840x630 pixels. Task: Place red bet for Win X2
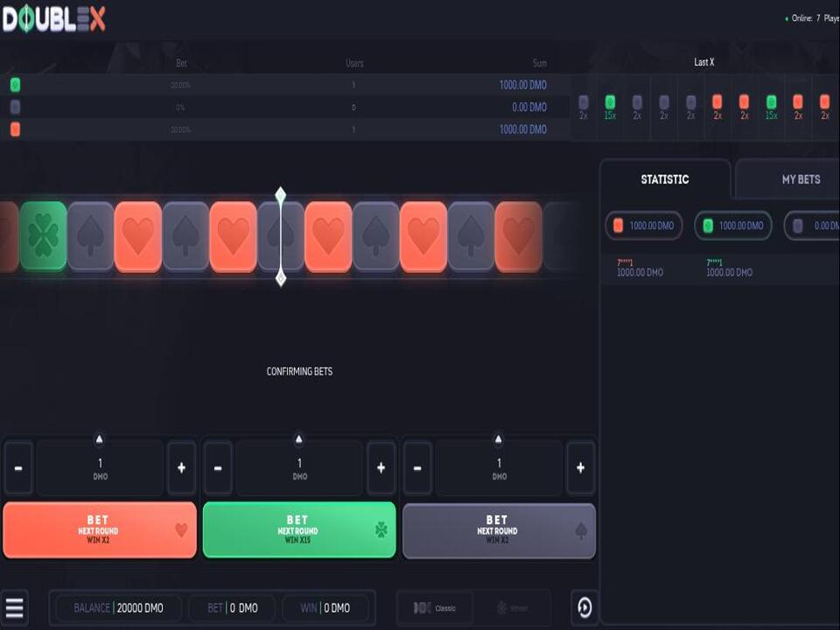100,530
